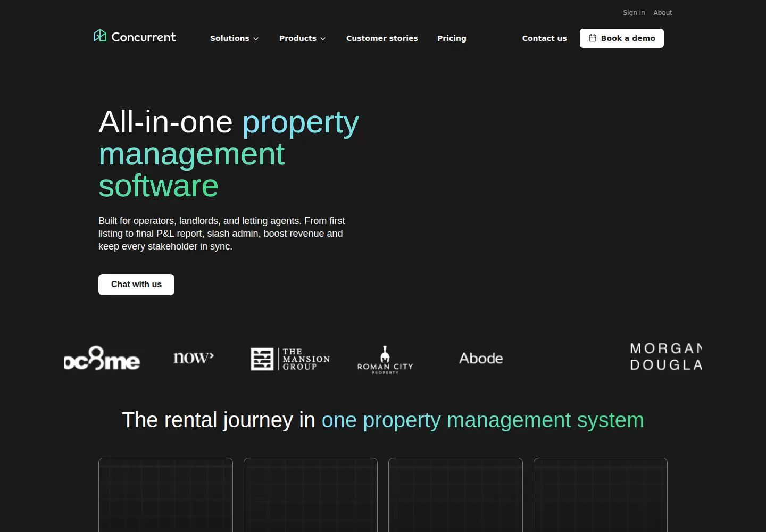Screen dimensions: 766x532
Task: Click the 'The rental journey in' section heading
Action: click(382, 420)
